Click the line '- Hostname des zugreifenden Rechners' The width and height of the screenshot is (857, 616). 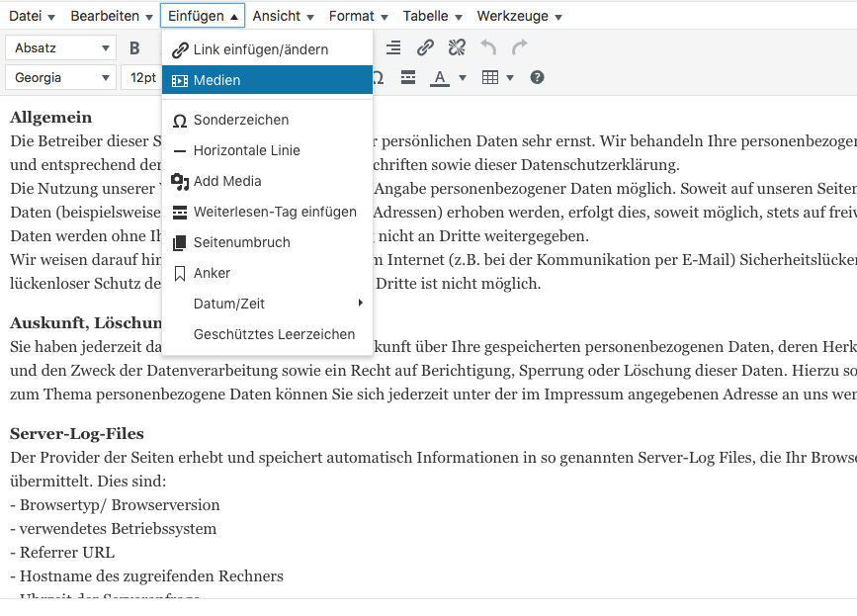(x=146, y=576)
